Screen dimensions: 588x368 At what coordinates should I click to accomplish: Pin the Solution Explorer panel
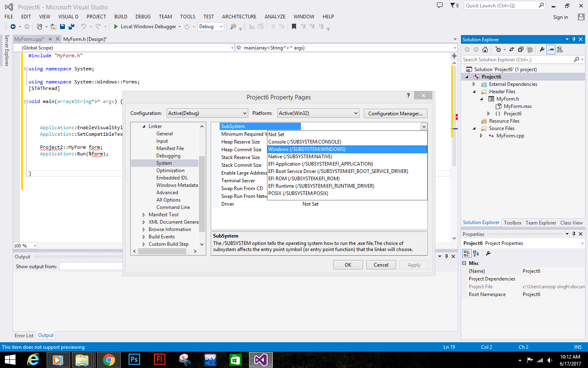coord(574,39)
